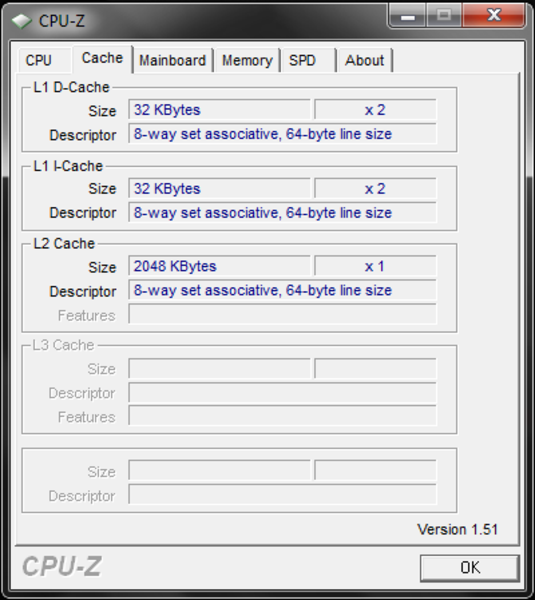Click the L2 Cache descriptor field
535x600 pixels.
[282, 290]
